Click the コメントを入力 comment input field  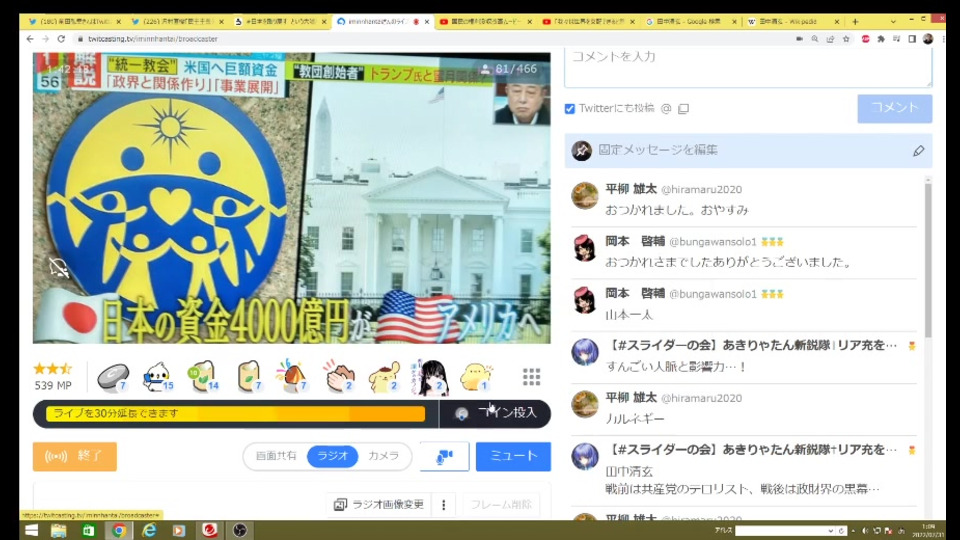click(748, 66)
